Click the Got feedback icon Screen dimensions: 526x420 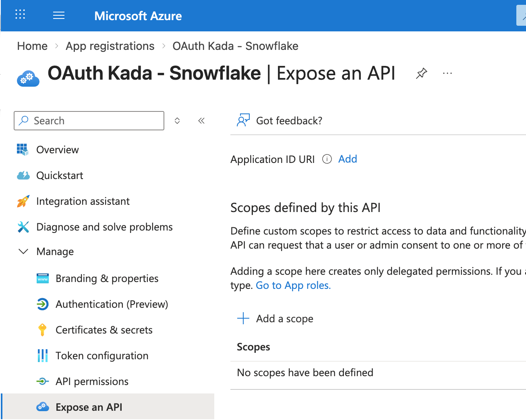click(243, 120)
